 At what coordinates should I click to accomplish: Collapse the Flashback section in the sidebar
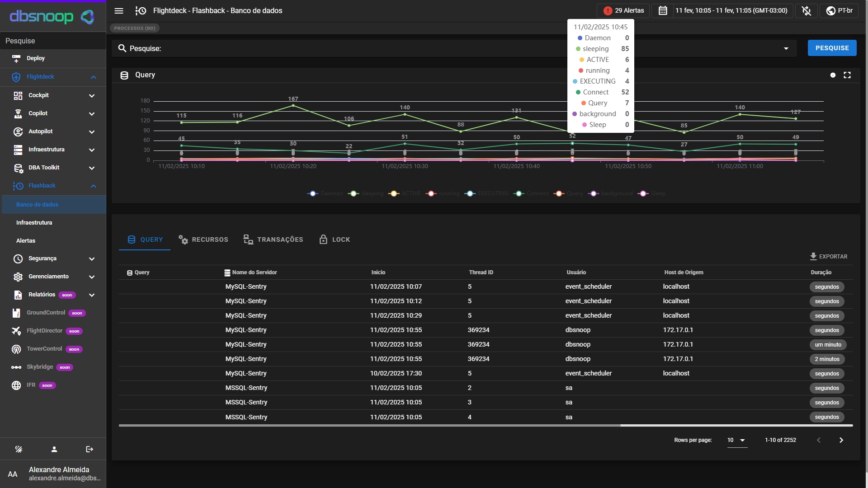94,186
